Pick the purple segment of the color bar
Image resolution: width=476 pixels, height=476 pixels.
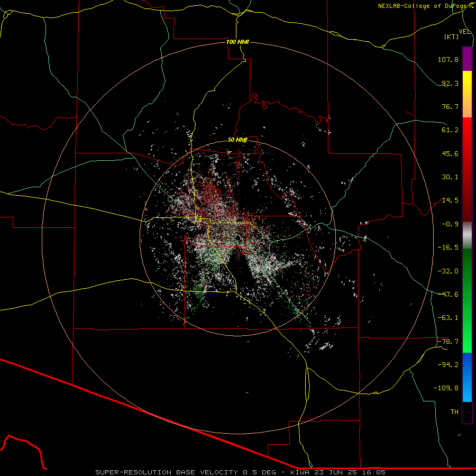click(x=467, y=59)
